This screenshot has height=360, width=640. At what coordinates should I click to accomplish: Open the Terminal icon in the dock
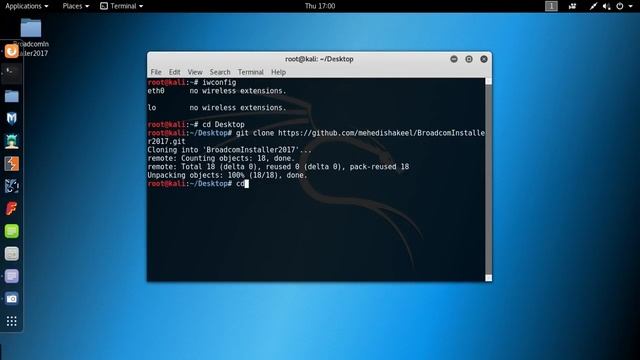(11, 74)
